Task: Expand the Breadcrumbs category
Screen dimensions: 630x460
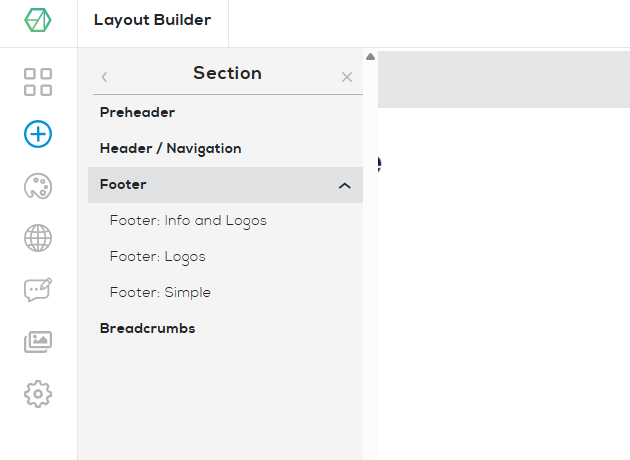Action: point(147,329)
